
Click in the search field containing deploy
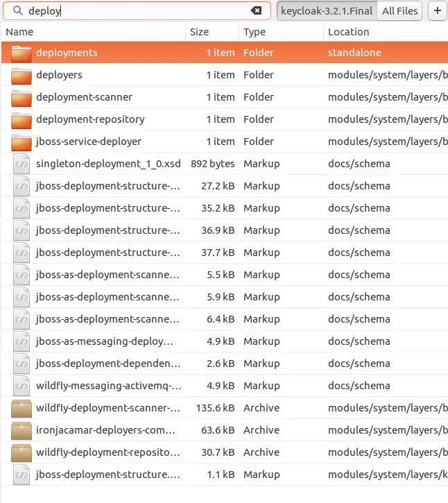pos(137,10)
